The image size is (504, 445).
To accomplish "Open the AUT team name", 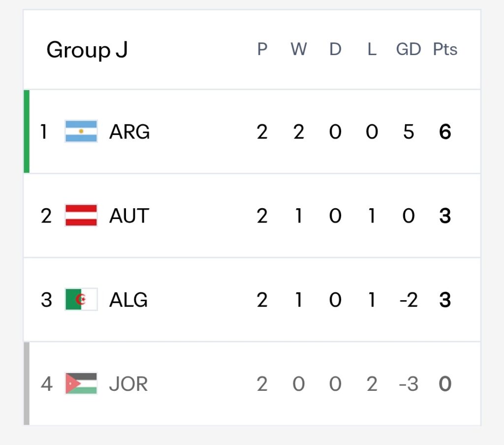I will click(129, 216).
